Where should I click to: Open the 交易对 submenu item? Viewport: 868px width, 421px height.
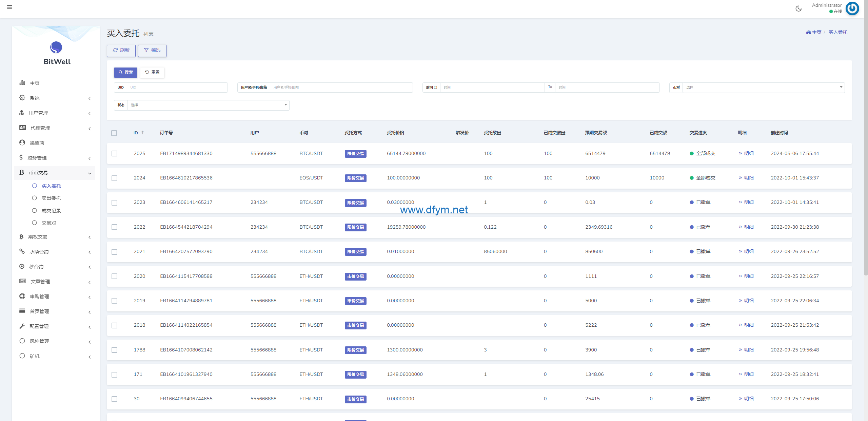[49, 223]
